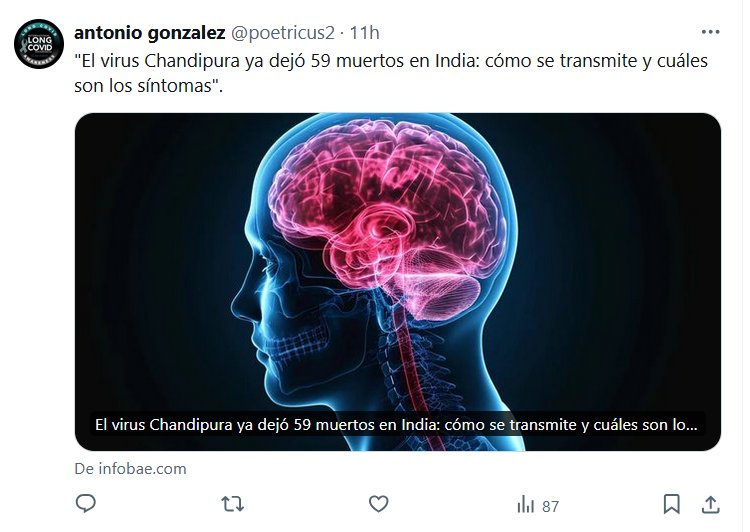Open the infobae.com source link
The height and width of the screenshot is (532, 750).
[130, 469]
